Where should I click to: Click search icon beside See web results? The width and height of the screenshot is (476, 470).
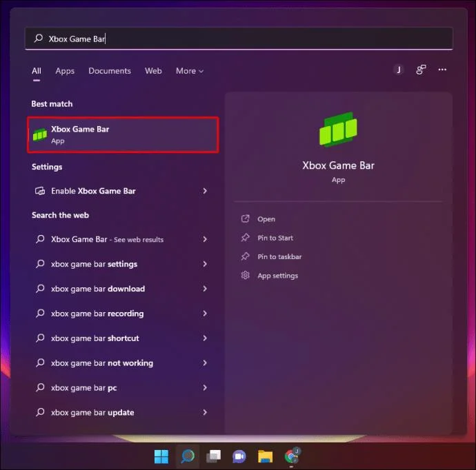40,239
